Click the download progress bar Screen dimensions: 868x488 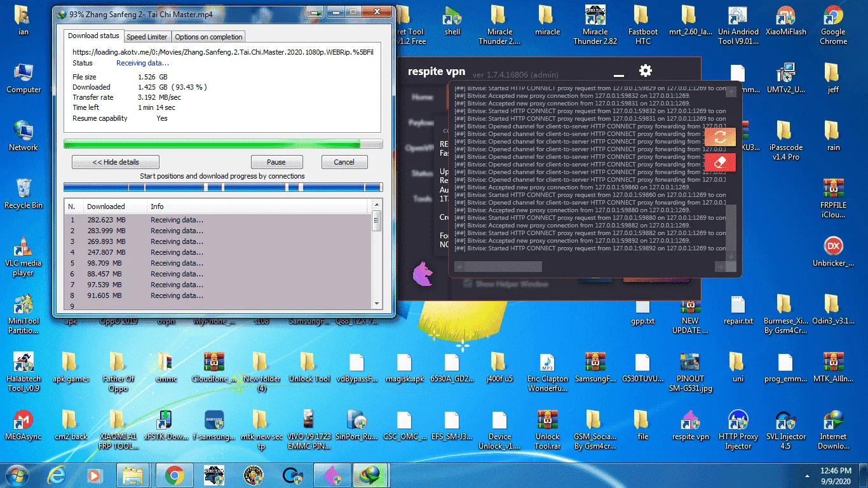223,144
